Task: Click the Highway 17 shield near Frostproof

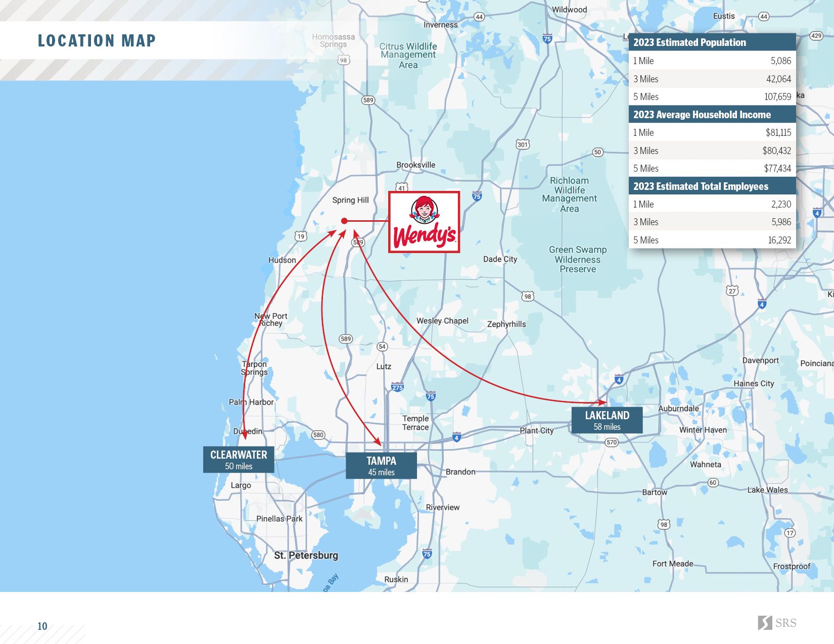Action: [x=790, y=533]
